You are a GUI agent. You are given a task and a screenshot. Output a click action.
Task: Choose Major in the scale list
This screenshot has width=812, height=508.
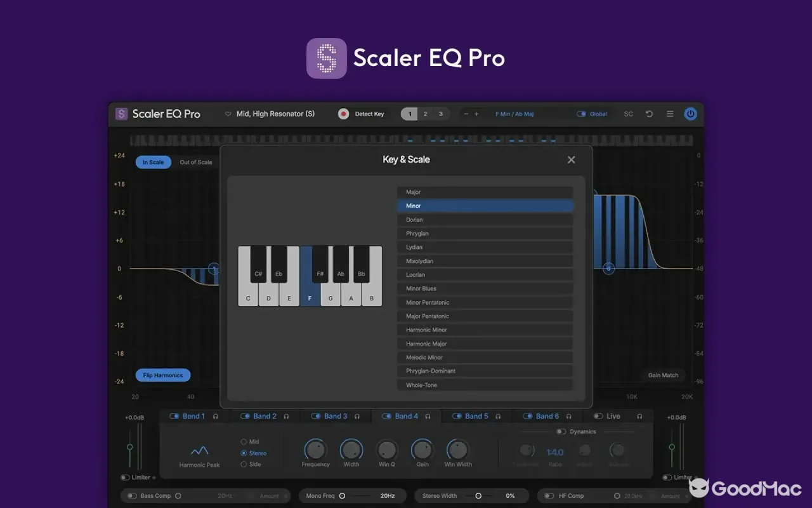485,192
